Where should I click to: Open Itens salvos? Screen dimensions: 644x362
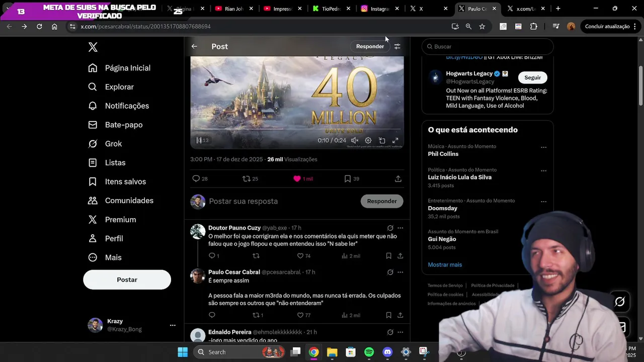pos(117,182)
